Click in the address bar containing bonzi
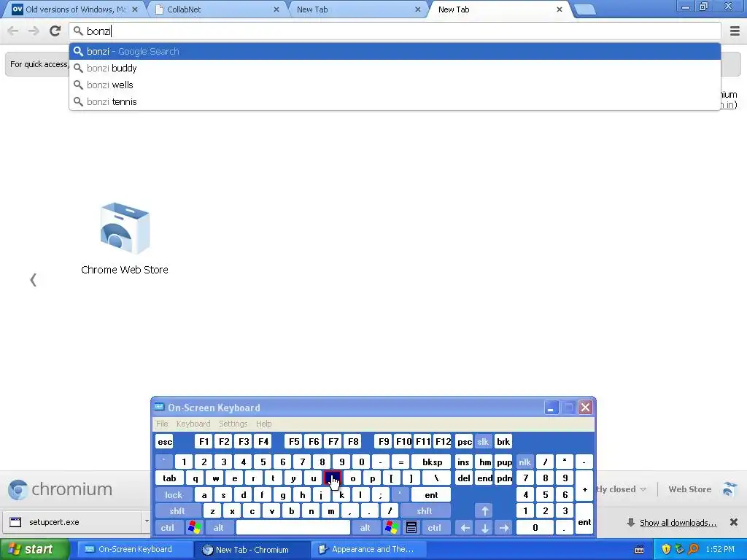 [395, 31]
